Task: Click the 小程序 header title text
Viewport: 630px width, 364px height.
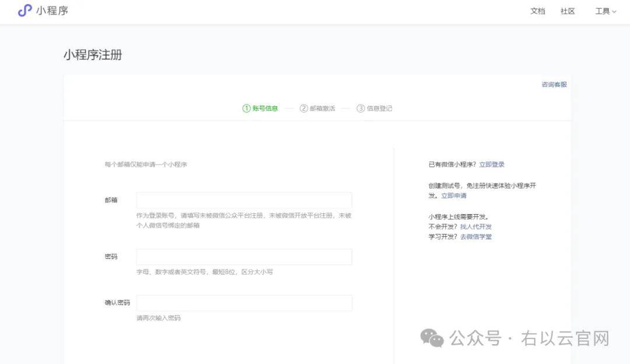Action: [x=52, y=10]
